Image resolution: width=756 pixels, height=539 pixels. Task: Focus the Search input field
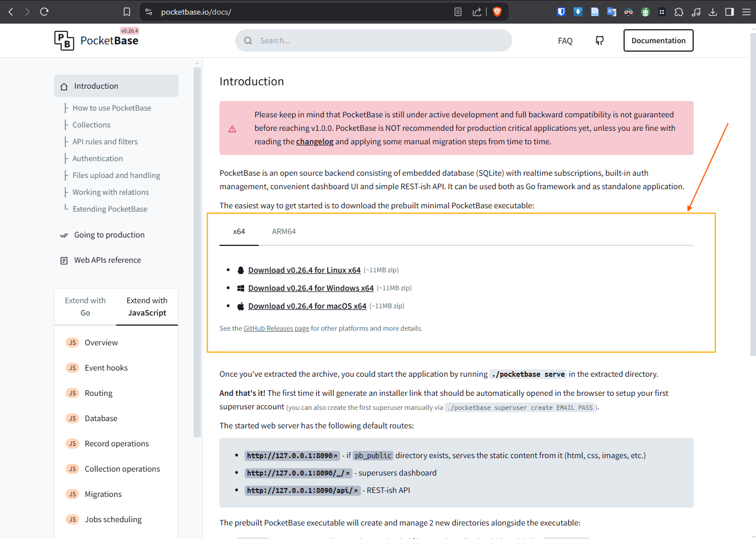point(374,40)
